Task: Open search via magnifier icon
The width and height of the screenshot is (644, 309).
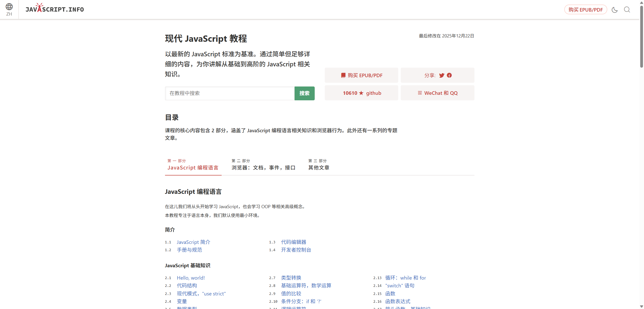Action: click(x=627, y=10)
